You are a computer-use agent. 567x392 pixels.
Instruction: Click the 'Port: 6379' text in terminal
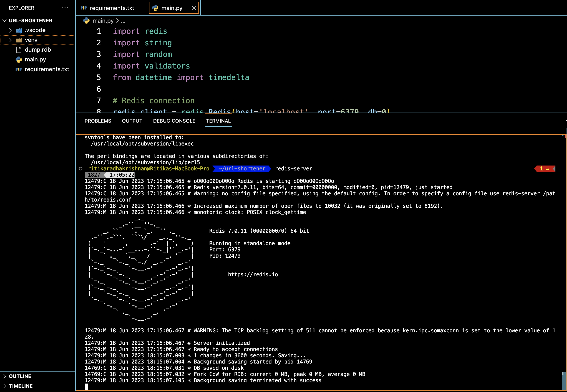tap(225, 250)
